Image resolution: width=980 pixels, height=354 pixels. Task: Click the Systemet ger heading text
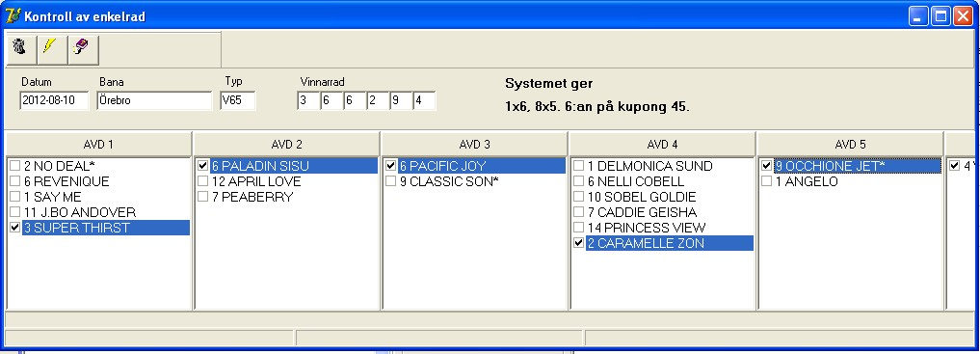pyautogui.click(x=548, y=84)
